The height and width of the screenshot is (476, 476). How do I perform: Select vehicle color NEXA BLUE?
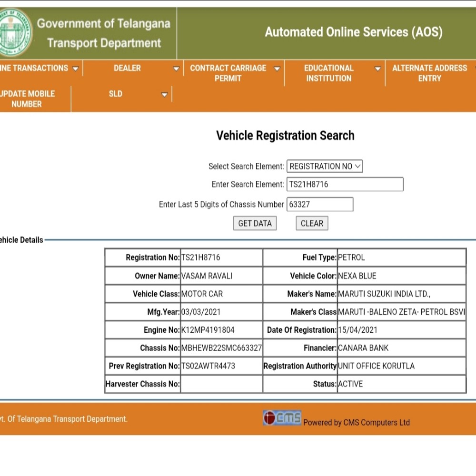coord(357,276)
